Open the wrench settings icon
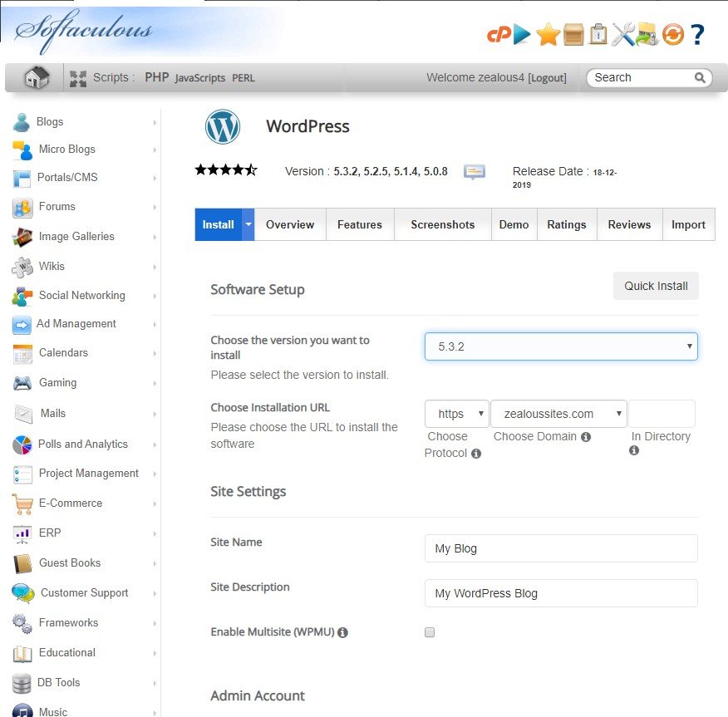 [622, 34]
